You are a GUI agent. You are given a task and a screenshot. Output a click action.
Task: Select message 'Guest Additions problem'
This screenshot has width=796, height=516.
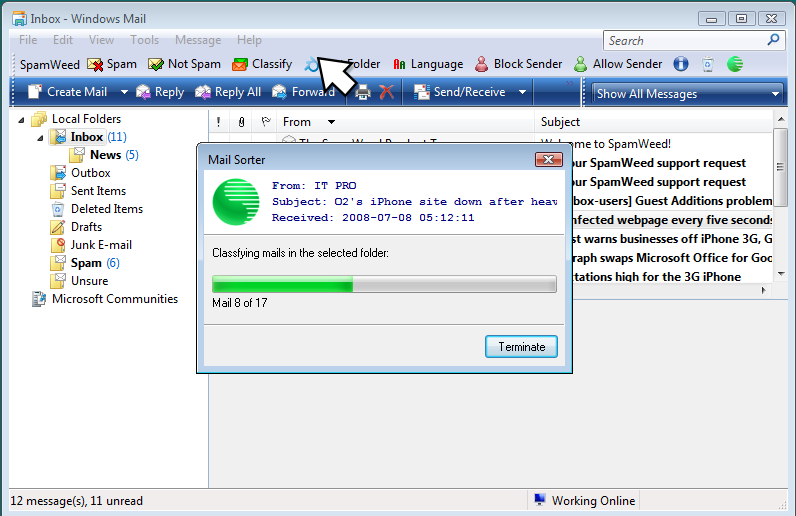(x=672, y=201)
